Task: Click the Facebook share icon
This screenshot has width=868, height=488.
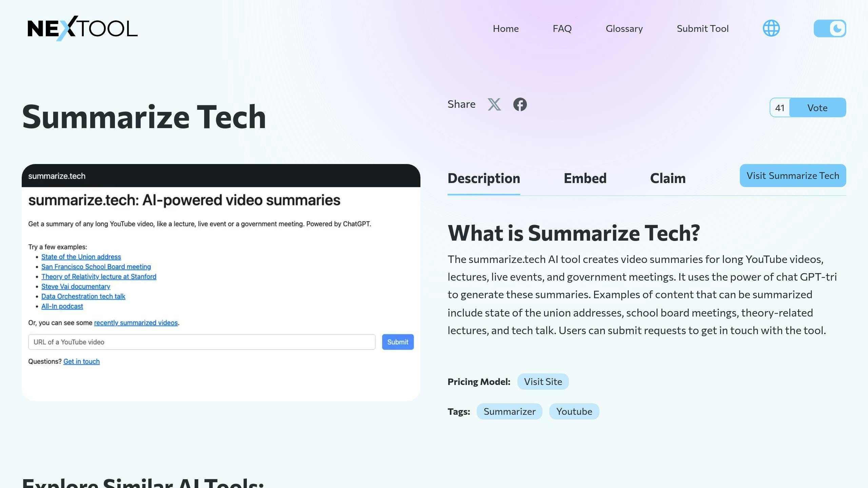Action: [x=519, y=104]
